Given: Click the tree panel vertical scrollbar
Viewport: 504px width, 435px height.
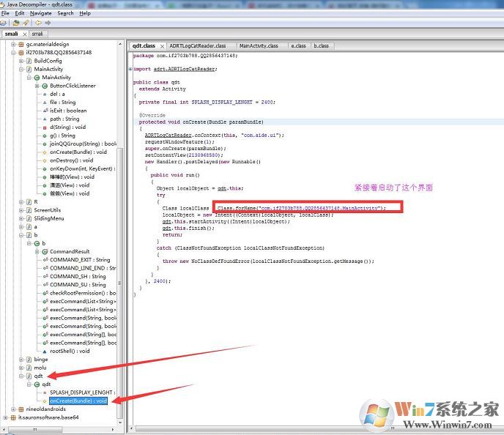Looking at the screenshot, I should tap(120, 220).
